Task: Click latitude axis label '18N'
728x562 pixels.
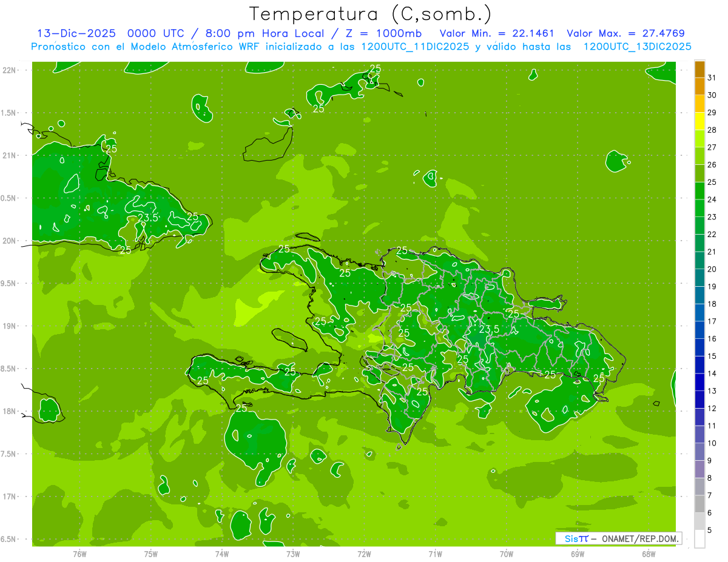Action: 10,411
